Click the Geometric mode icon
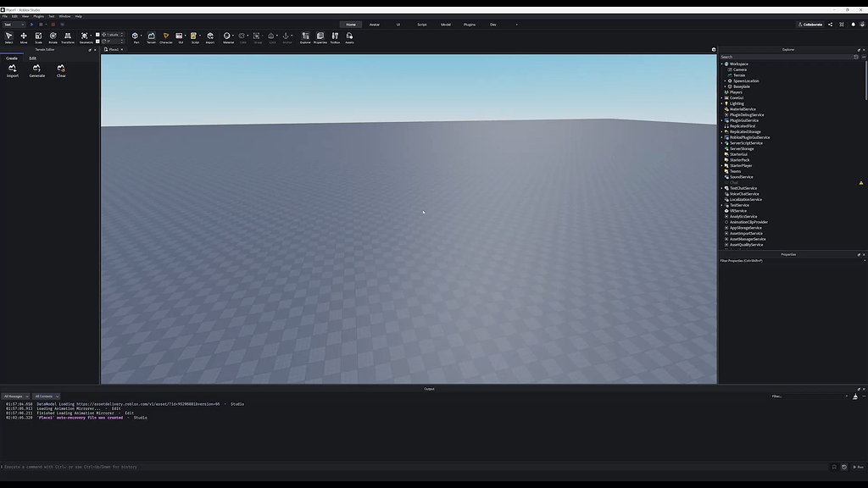 pos(85,37)
